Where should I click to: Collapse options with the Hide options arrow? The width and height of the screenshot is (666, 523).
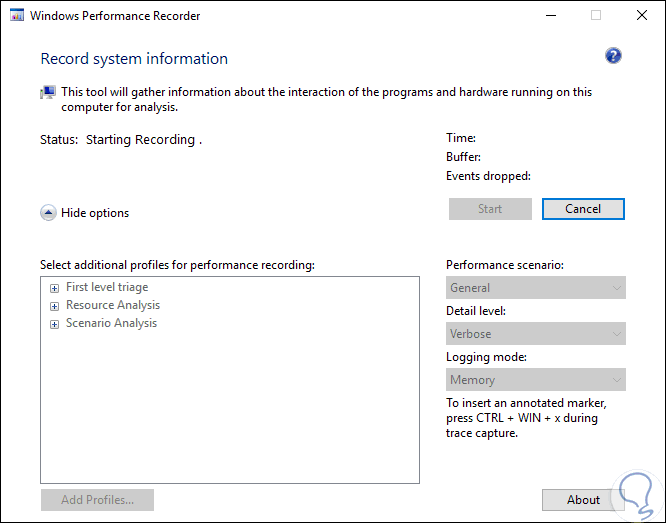point(48,213)
